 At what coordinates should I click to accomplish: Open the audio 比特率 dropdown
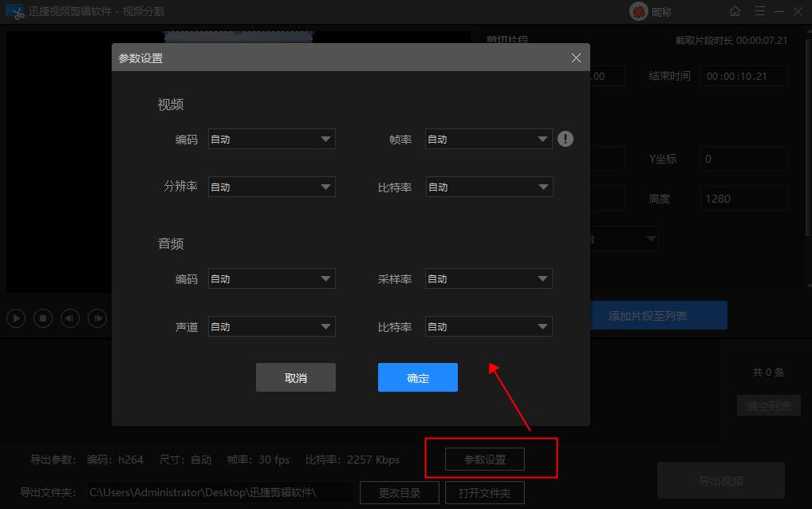point(488,326)
